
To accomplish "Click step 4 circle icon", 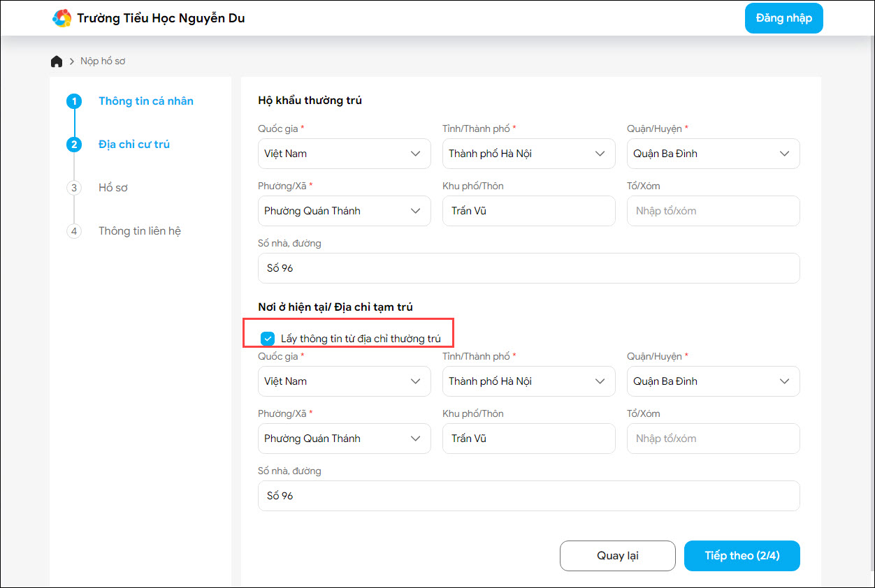I will click(74, 231).
